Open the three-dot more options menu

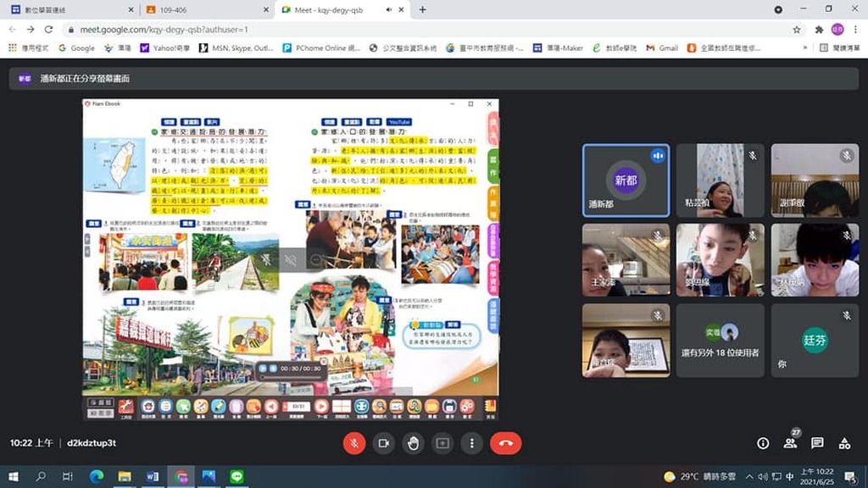pyautogui.click(x=471, y=443)
